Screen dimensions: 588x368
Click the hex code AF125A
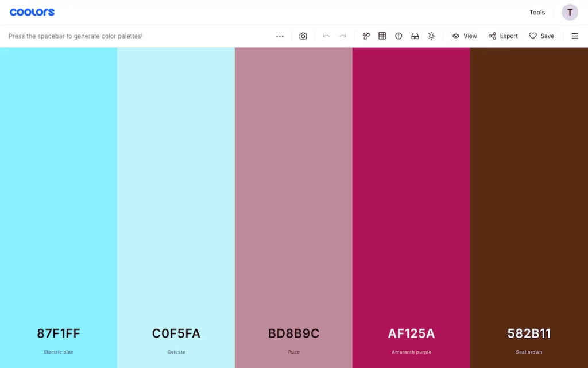411,333
